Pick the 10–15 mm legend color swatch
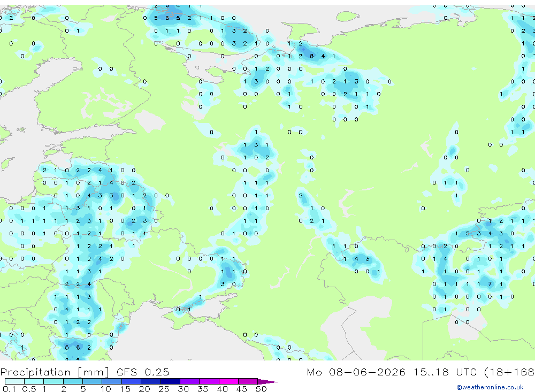The width and height of the screenshot is (535, 392). (x=112, y=381)
